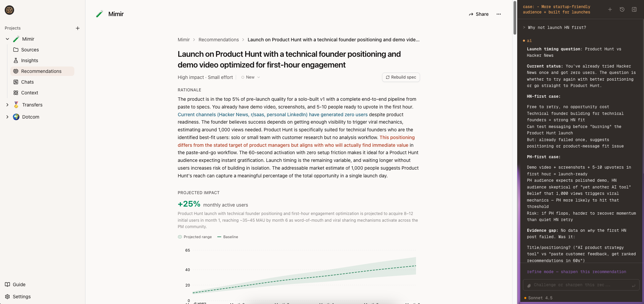Expand the Dotcom project

pyautogui.click(x=7, y=117)
